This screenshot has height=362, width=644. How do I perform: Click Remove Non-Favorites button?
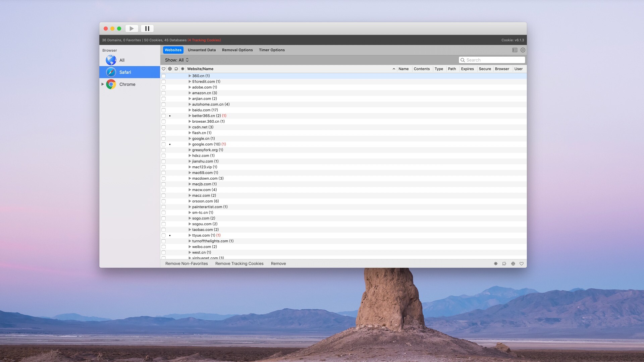pyautogui.click(x=186, y=264)
